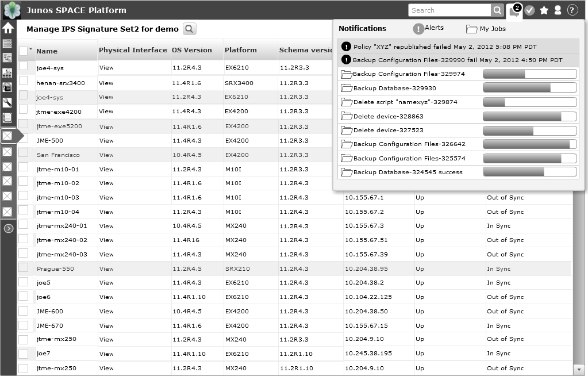The width and height of the screenshot is (588, 376).
Task: Check the box for JME-670
Action: 23,325
